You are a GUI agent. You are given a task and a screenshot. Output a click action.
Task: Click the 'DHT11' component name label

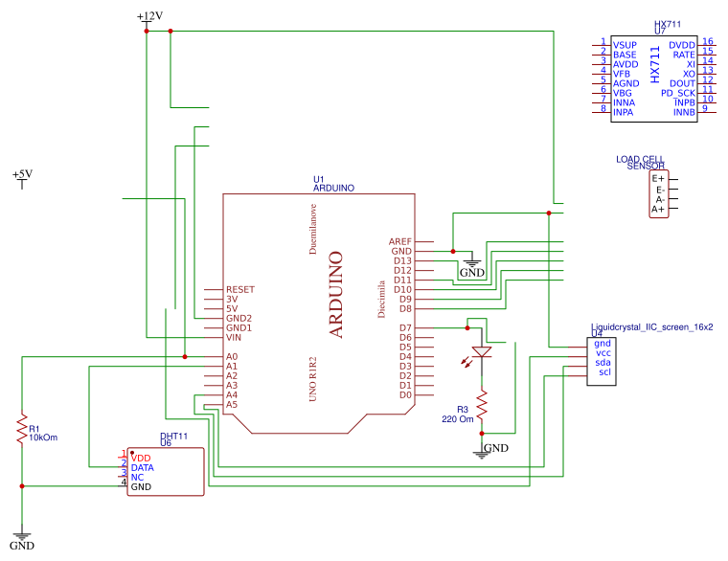tap(173, 437)
